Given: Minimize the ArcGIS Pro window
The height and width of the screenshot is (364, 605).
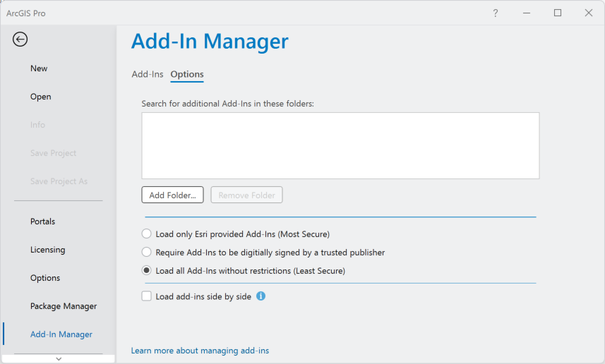Looking at the screenshot, I should (527, 13).
